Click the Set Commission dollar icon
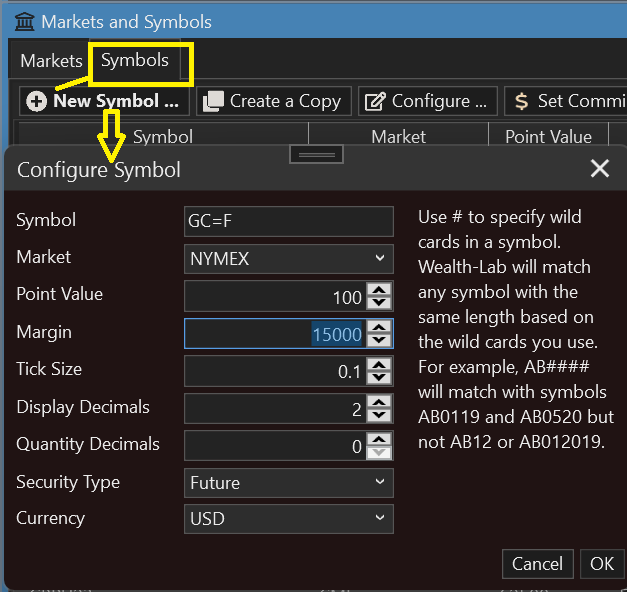The image size is (627, 592). click(521, 101)
